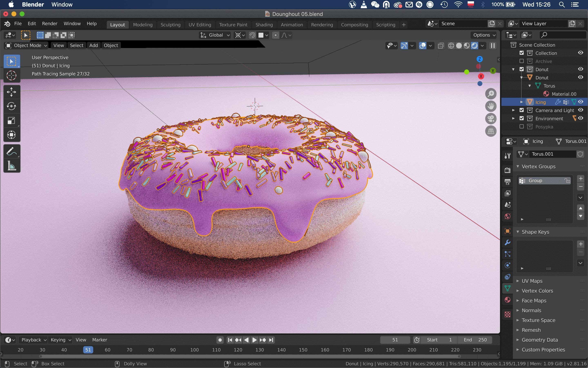The image size is (588, 368).
Task: Open the View Layer properties tab
Action: coord(507,193)
